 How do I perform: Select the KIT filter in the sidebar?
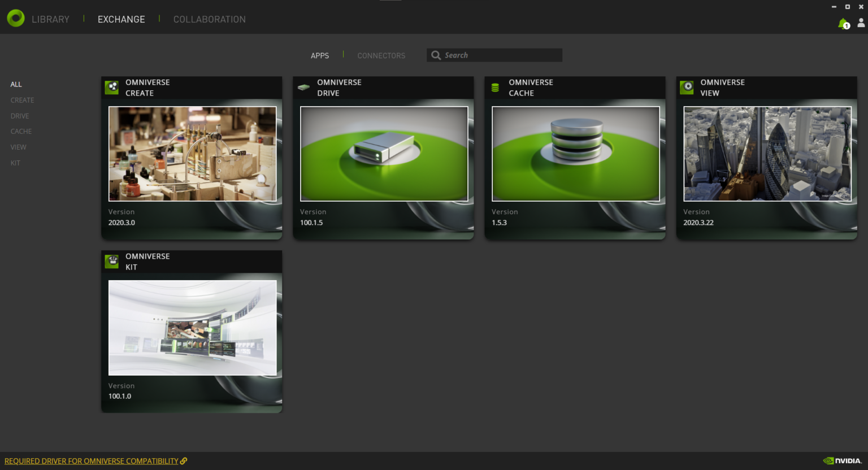15,163
